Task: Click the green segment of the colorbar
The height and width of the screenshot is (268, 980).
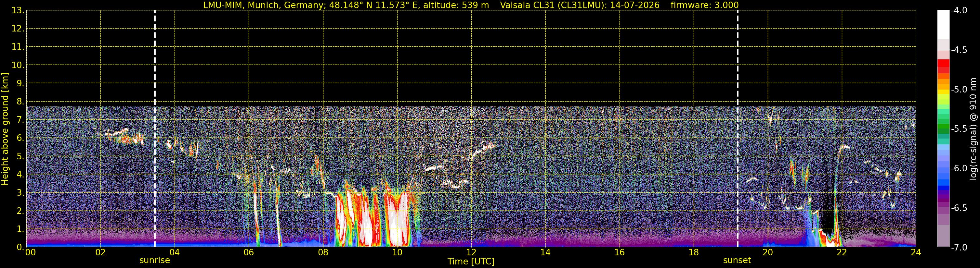Action: point(944,127)
